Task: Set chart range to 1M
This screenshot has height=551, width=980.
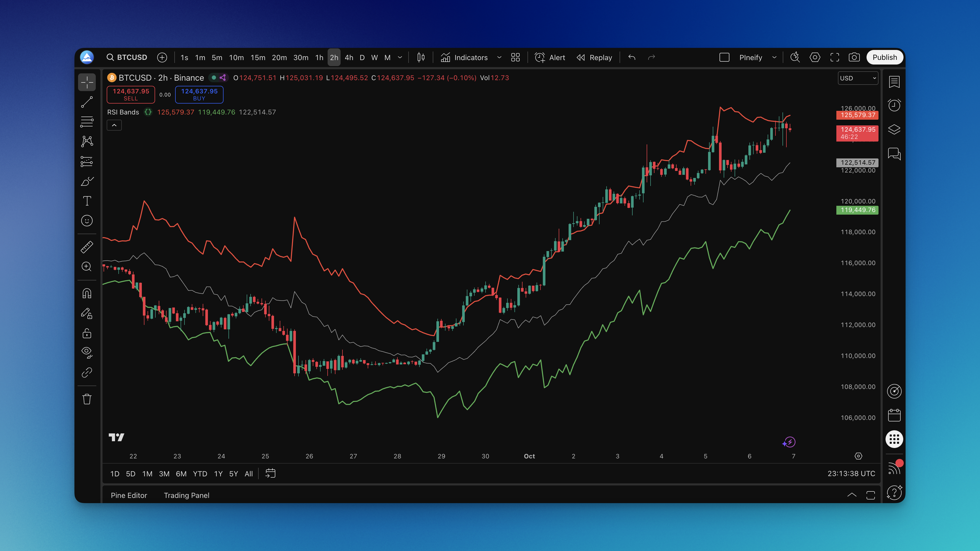Action: tap(147, 474)
